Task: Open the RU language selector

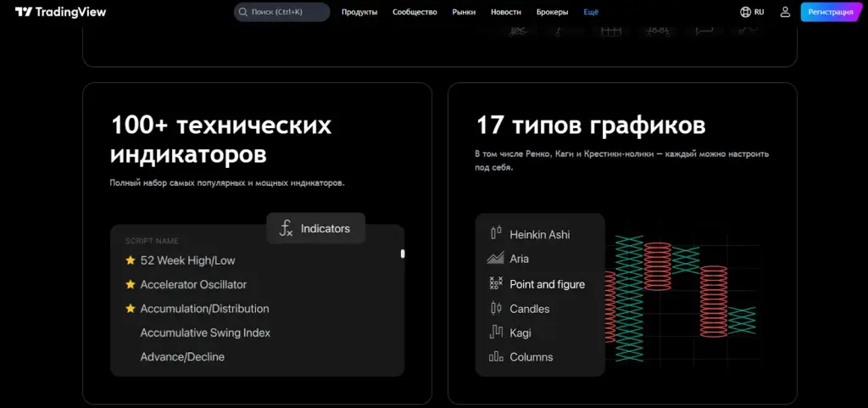Action: pyautogui.click(x=753, y=12)
